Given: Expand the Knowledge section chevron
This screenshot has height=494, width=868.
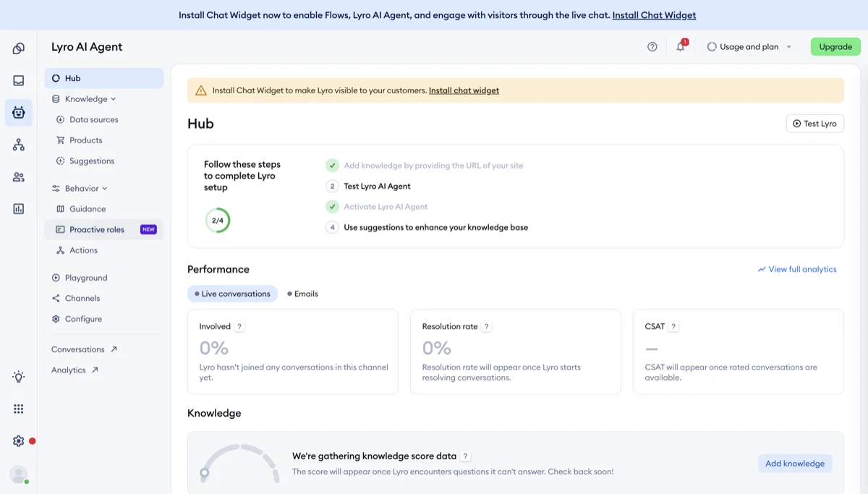Looking at the screenshot, I should pyautogui.click(x=114, y=99).
